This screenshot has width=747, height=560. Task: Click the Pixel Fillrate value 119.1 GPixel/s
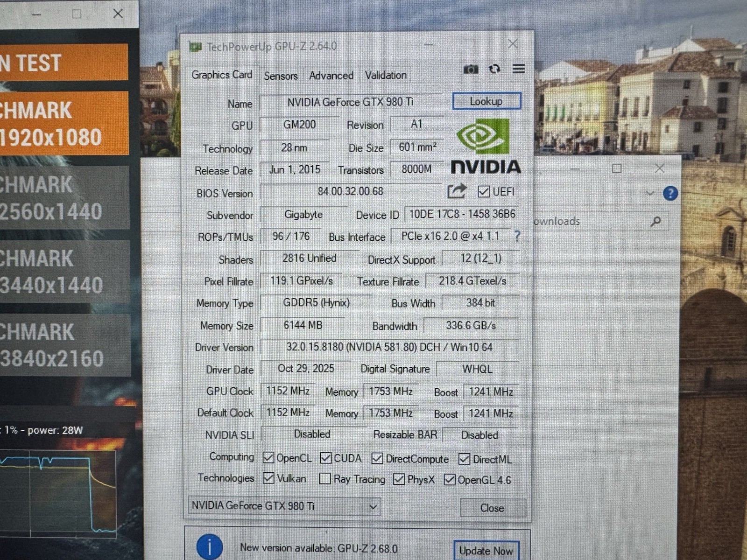[x=301, y=280]
